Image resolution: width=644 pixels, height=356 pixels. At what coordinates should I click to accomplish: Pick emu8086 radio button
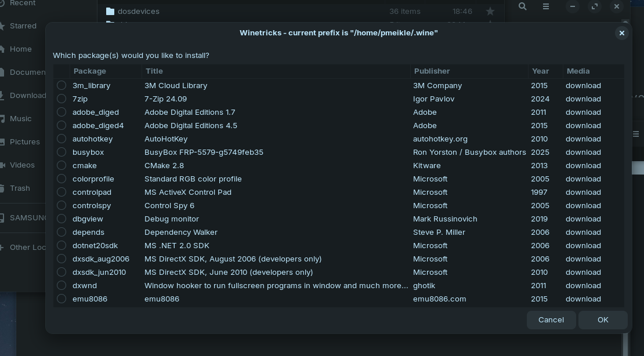[61, 299]
